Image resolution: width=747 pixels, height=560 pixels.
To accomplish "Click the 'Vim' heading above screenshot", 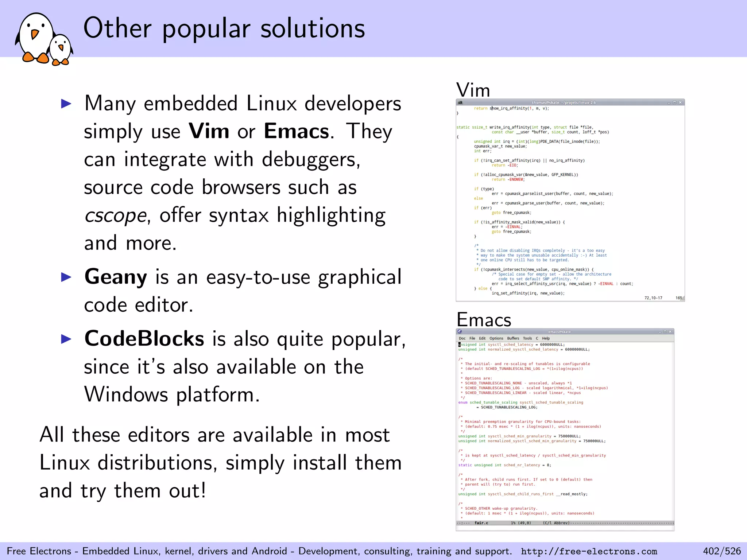I will [x=473, y=90].
